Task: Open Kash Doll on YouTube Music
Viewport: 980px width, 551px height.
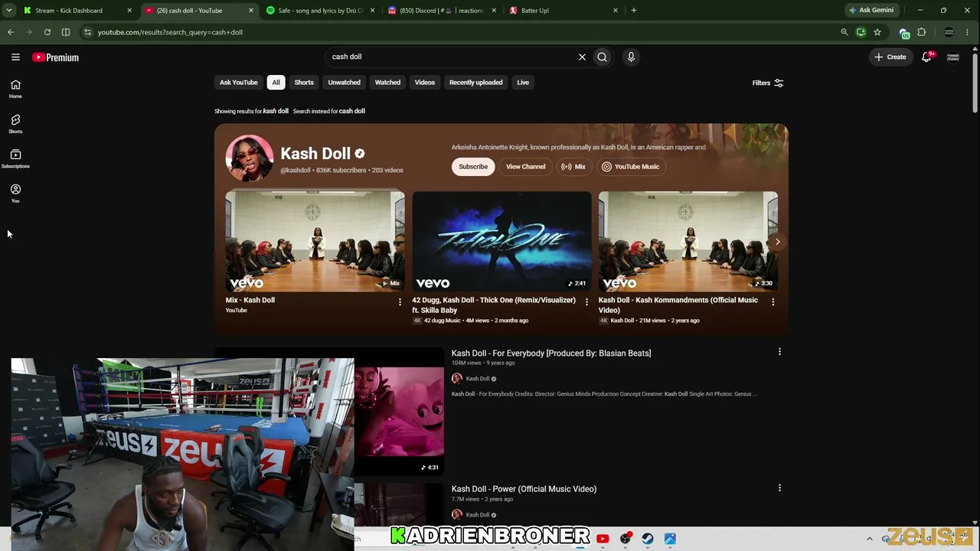Action: pos(630,167)
